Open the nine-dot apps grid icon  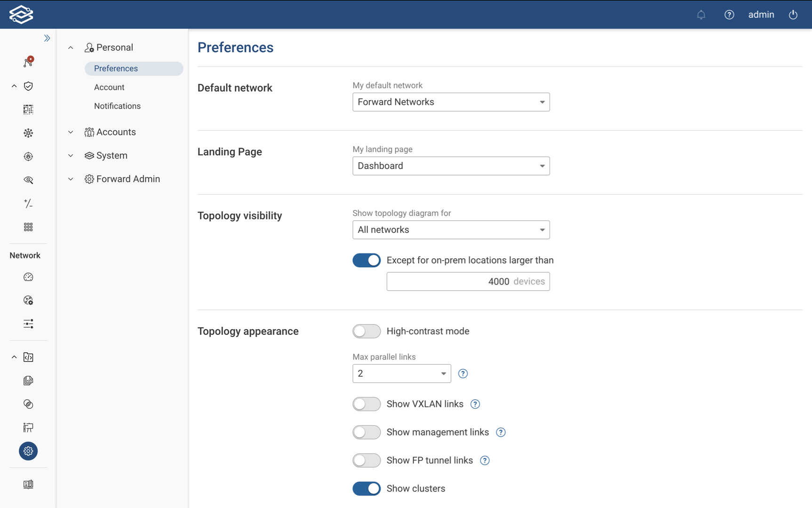[x=28, y=227]
